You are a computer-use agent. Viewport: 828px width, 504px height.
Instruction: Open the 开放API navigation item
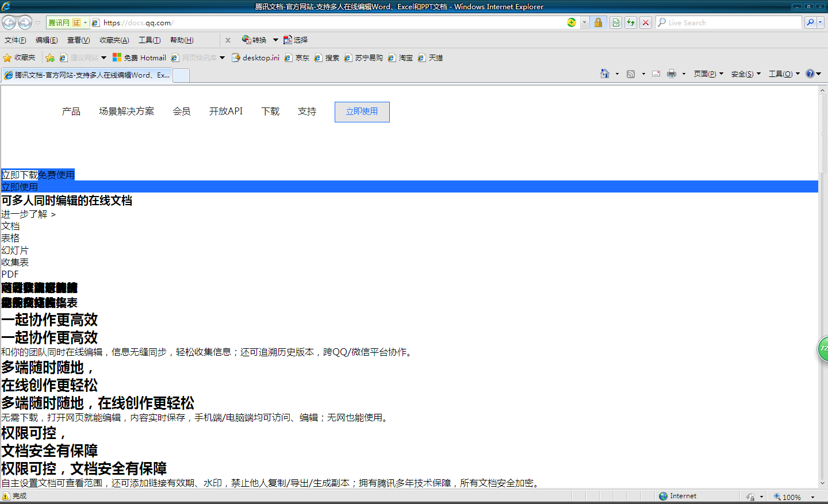(x=226, y=111)
